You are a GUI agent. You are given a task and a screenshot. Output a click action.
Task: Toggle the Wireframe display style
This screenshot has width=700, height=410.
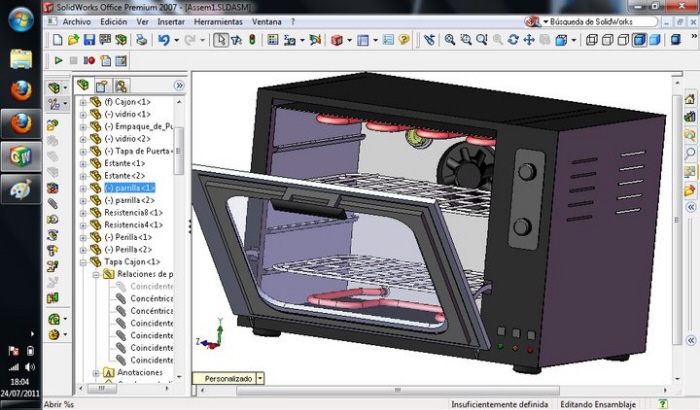[x=592, y=40]
